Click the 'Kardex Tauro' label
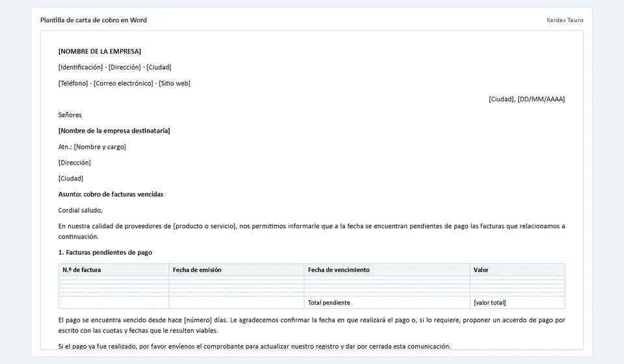Screen dimensions: 624x364 565,20
